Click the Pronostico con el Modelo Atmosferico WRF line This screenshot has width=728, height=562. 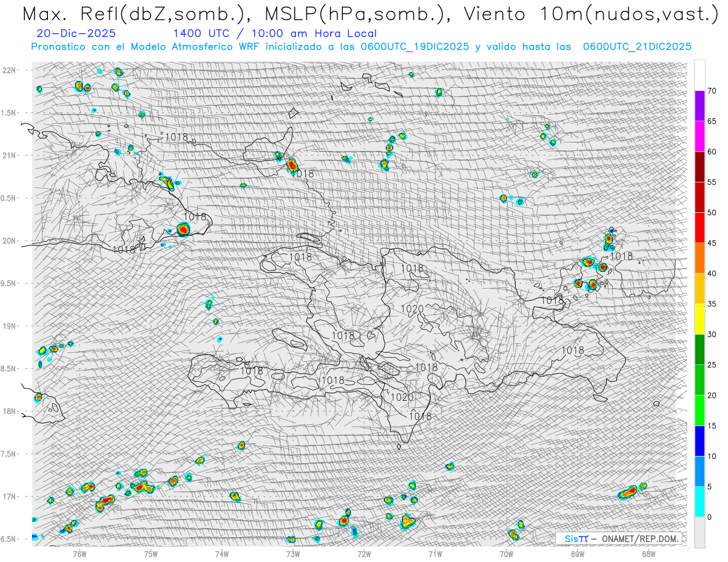pos(361,47)
